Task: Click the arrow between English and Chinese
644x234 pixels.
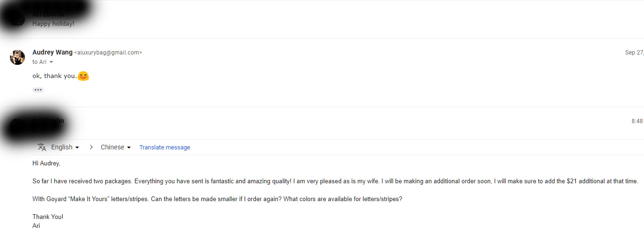Action: pyautogui.click(x=91, y=147)
